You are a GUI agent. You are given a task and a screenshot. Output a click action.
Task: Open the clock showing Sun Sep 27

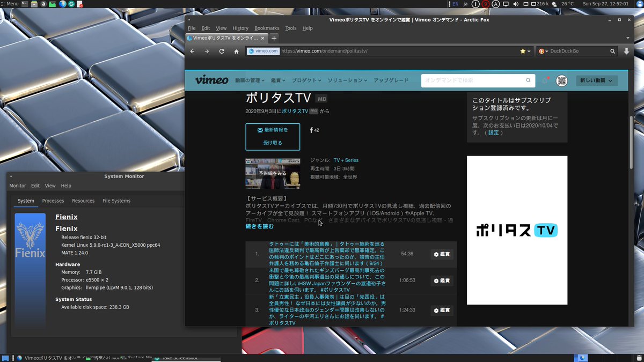point(605,4)
